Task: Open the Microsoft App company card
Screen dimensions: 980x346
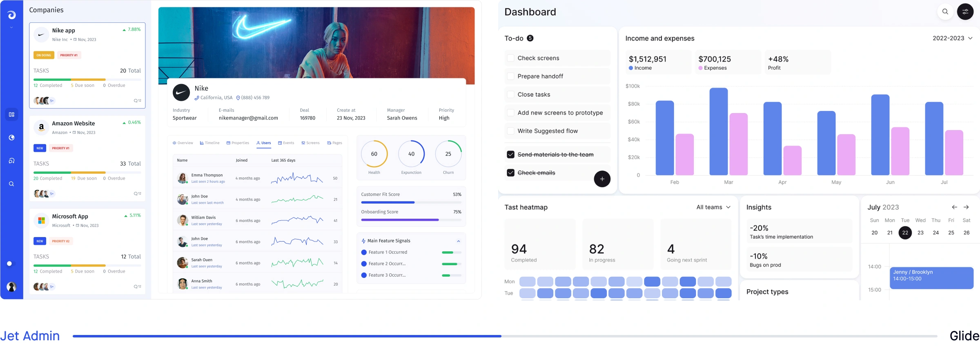Action: (x=87, y=251)
